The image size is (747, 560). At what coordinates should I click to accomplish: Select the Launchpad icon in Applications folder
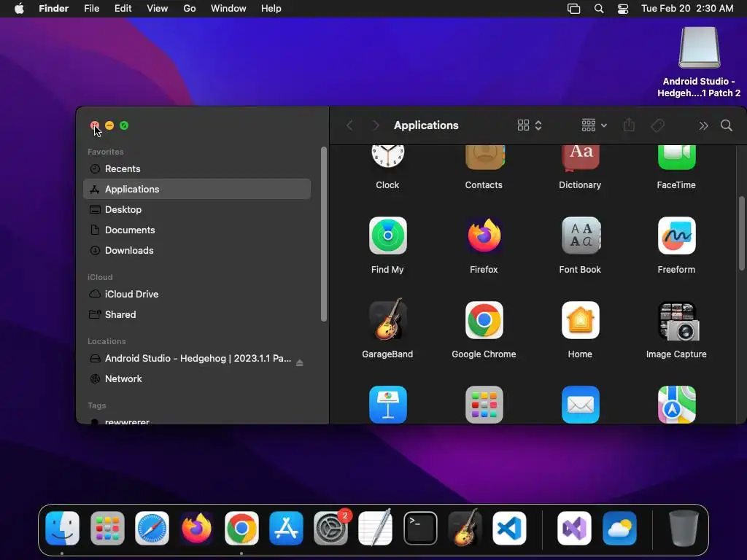(x=484, y=404)
